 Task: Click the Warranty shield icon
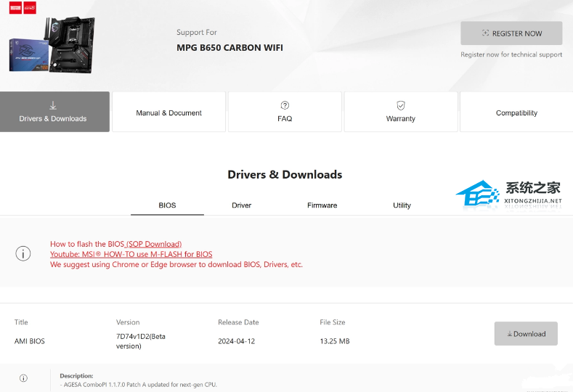tap(401, 105)
